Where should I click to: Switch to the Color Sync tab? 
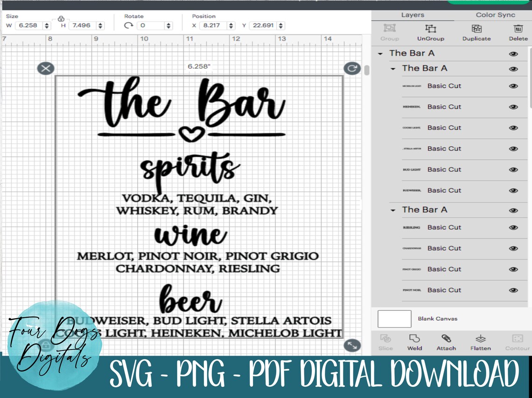(495, 14)
